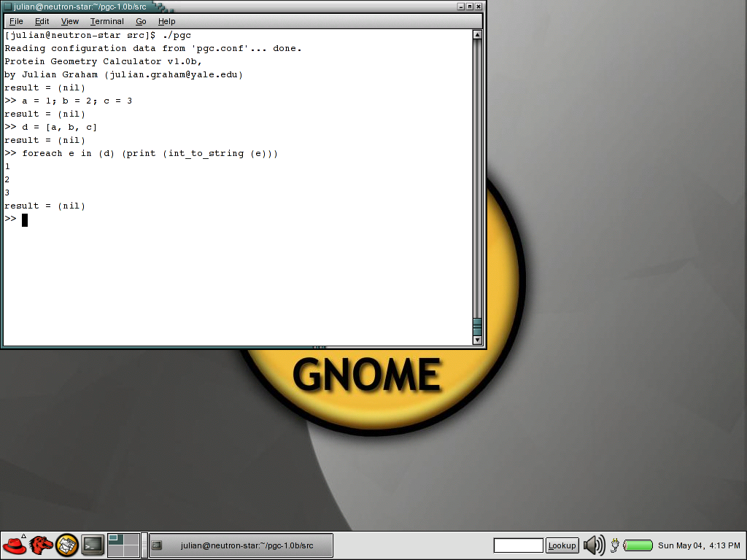Screen dimensions: 747x560
Task: Click the julian.graham@yale.edu author line
Action: tap(123, 75)
